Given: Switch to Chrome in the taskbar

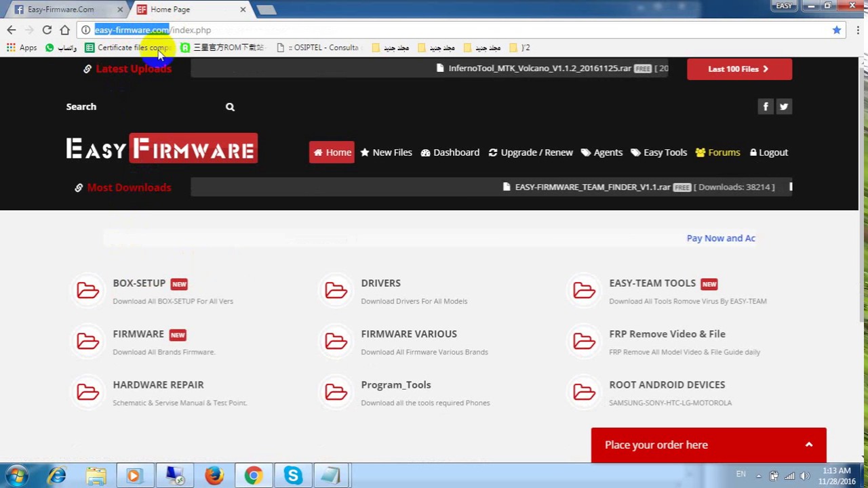Looking at the screenshot, I should pyautogui.click(x=254, y=476).
